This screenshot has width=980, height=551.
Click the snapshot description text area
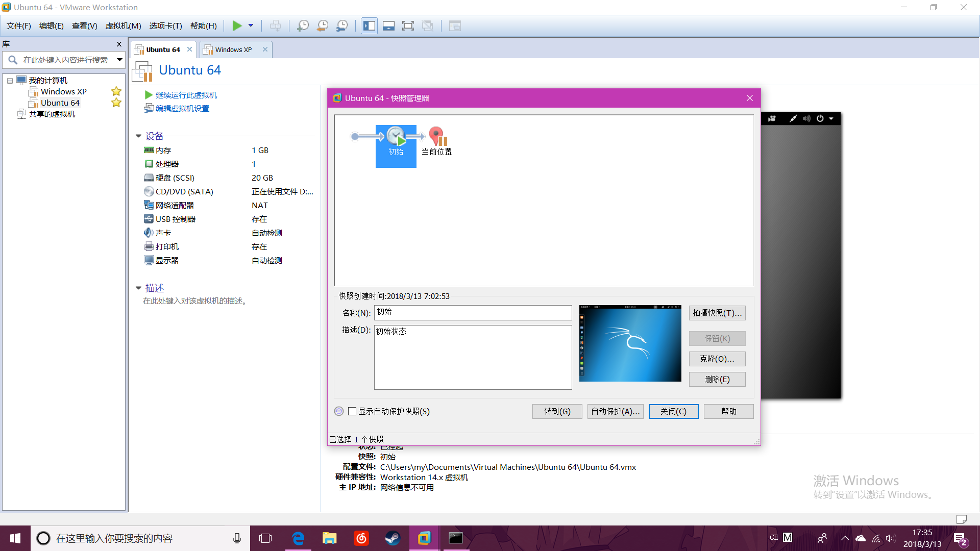473,357
